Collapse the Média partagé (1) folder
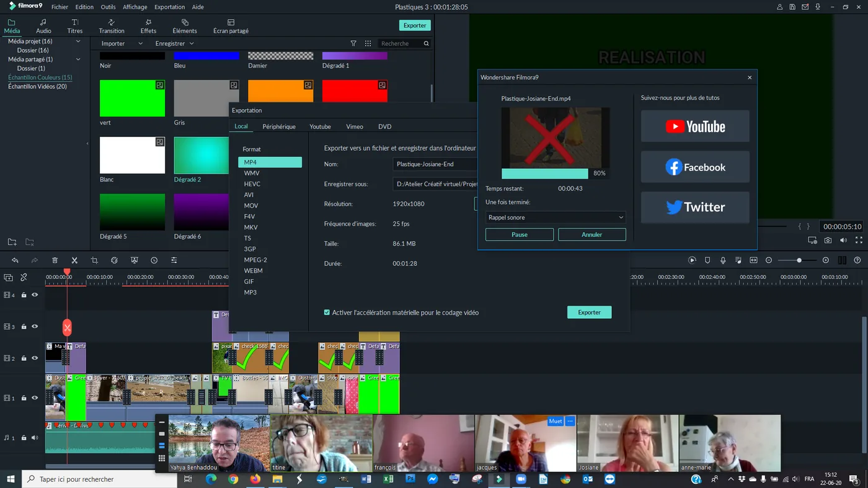 (x=78, y=60)
